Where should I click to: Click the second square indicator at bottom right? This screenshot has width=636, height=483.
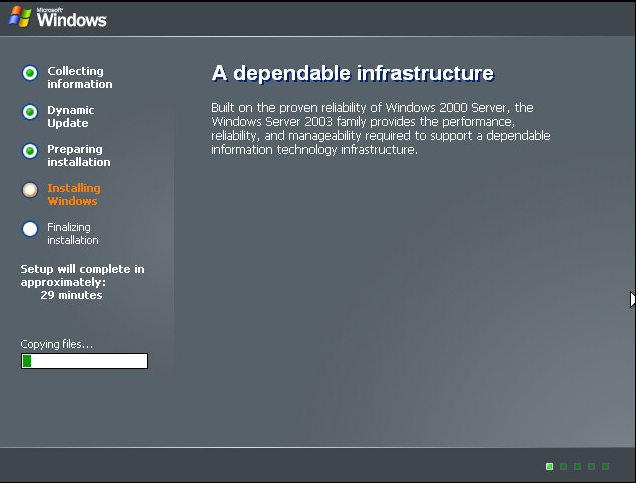pos(564,466)
